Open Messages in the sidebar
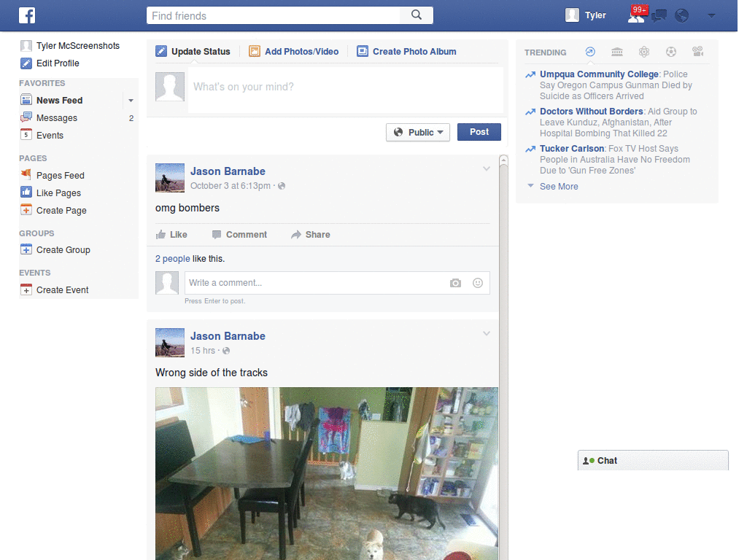 point(56,117)
